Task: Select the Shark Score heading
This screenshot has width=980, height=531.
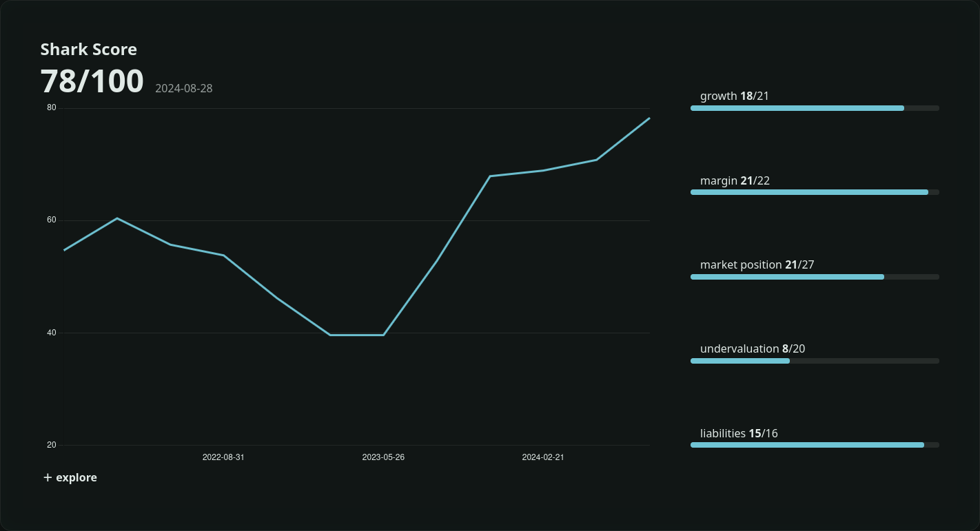Action: (88, 50)
